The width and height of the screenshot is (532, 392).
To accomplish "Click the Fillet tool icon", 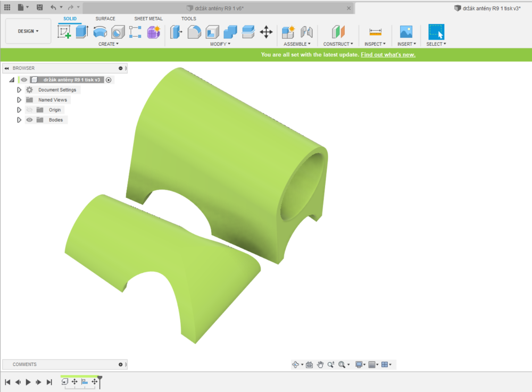I will point(194,32).
